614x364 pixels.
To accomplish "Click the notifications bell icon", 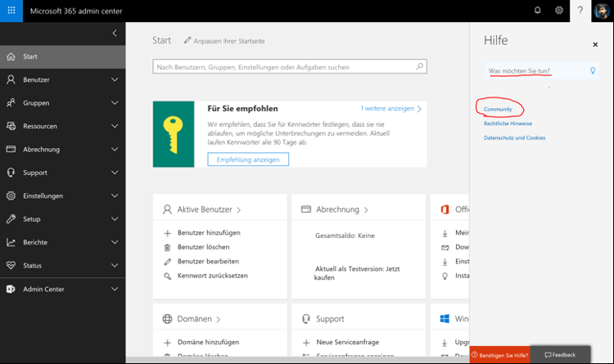I will pos(538,11).
